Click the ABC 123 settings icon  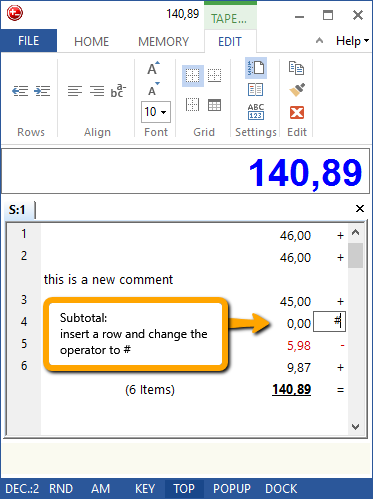click(256, 112)
